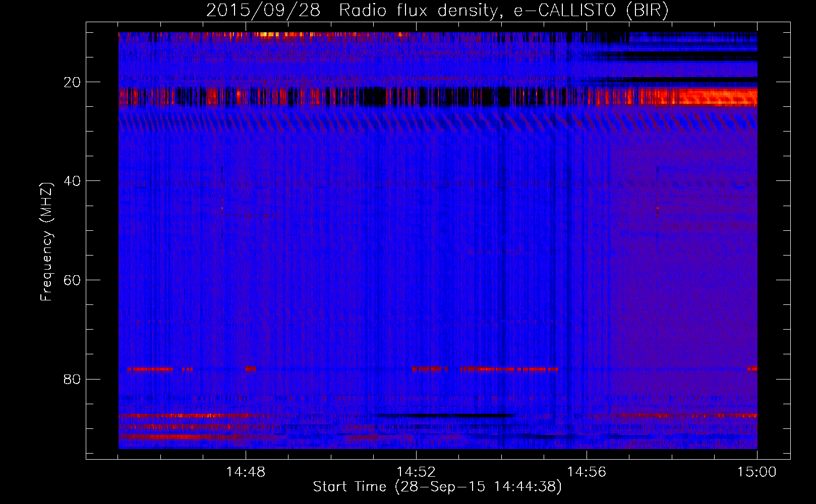The image size is (816, 504).
Task: Click the 14:48 time tick label
Action: click(x=246, y=472)
